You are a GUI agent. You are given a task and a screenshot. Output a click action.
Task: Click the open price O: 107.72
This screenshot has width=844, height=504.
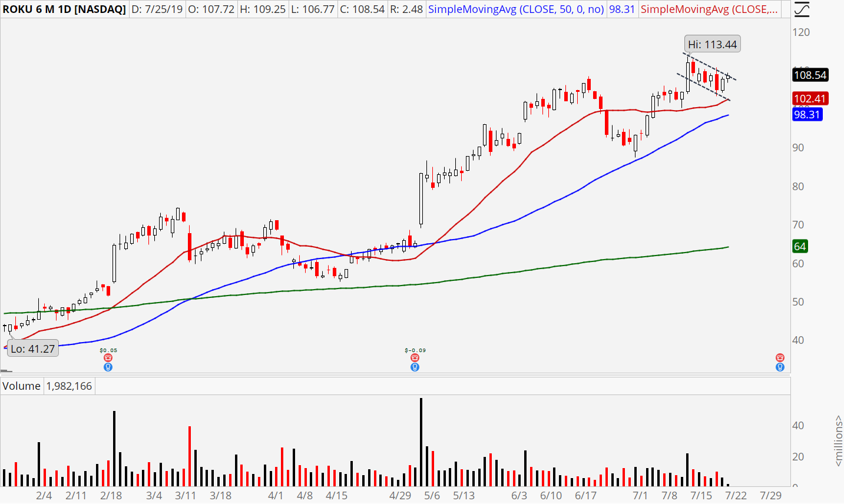pos(211,9)
